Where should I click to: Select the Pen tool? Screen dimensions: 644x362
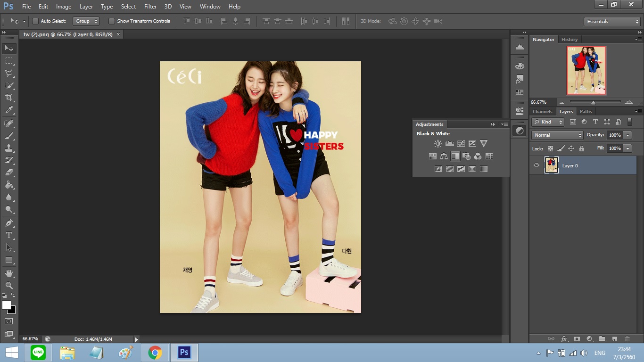tap(9, 222)
